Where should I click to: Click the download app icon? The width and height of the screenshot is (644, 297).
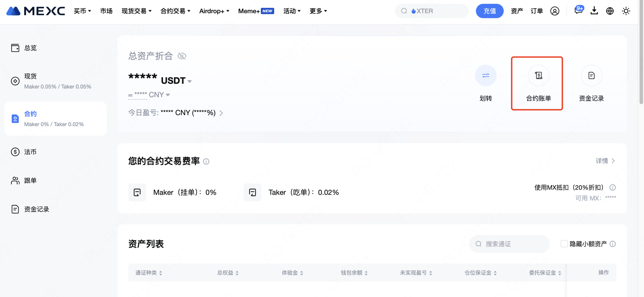594,11
